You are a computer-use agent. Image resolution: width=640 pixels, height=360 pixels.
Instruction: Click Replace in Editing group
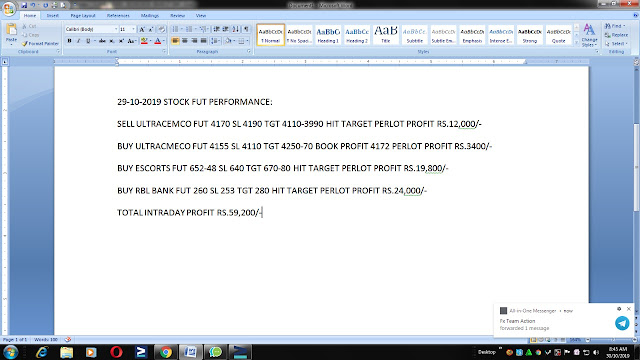616,35
